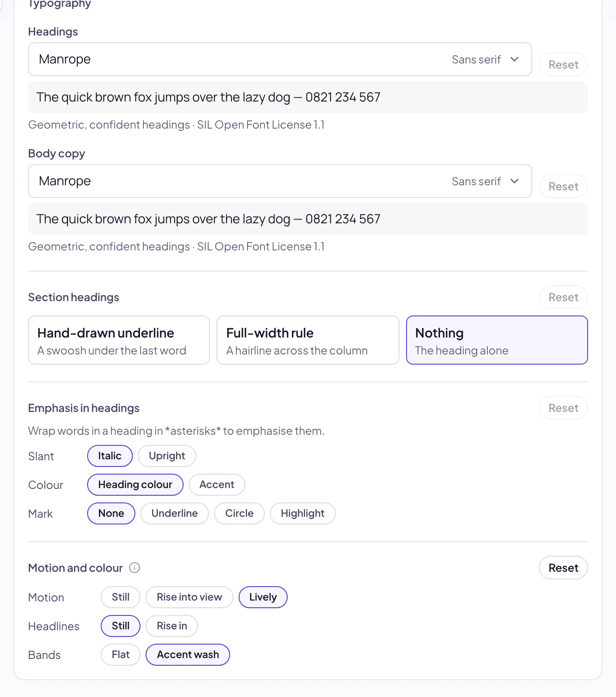Set Mark to Circle
The height and width of the screenshot is (697, 616).
(x=239, y=513)
